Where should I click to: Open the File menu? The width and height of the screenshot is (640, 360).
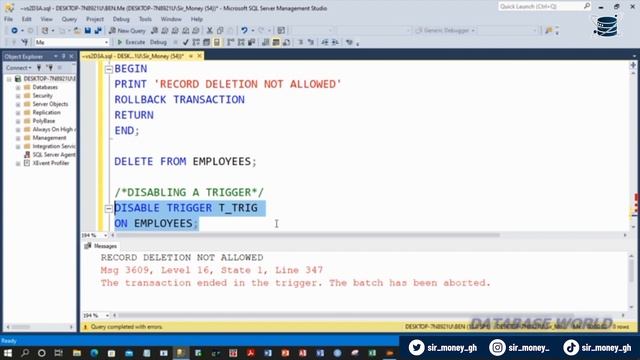(x=8, y=19)
